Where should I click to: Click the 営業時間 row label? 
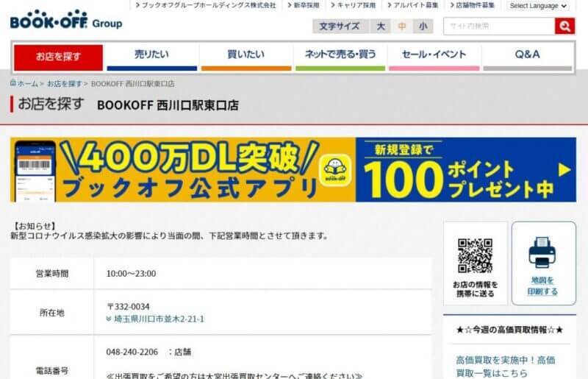tap(52, 274)
